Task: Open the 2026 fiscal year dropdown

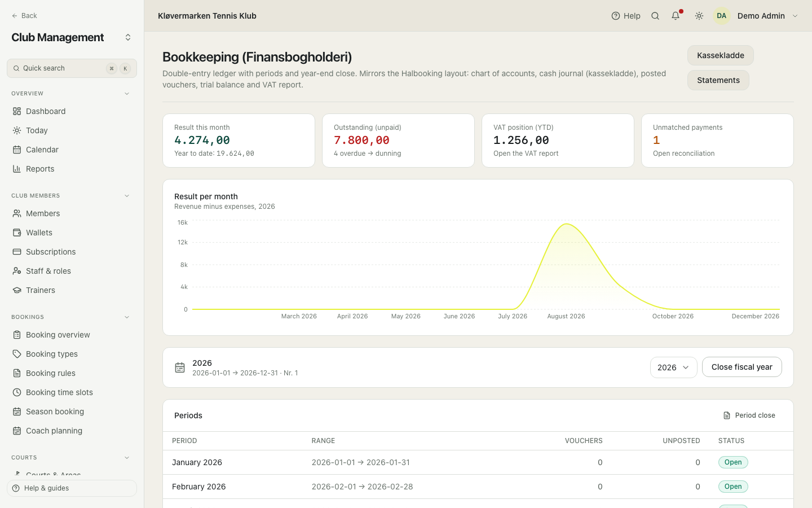Action: [x=674, y=367]
